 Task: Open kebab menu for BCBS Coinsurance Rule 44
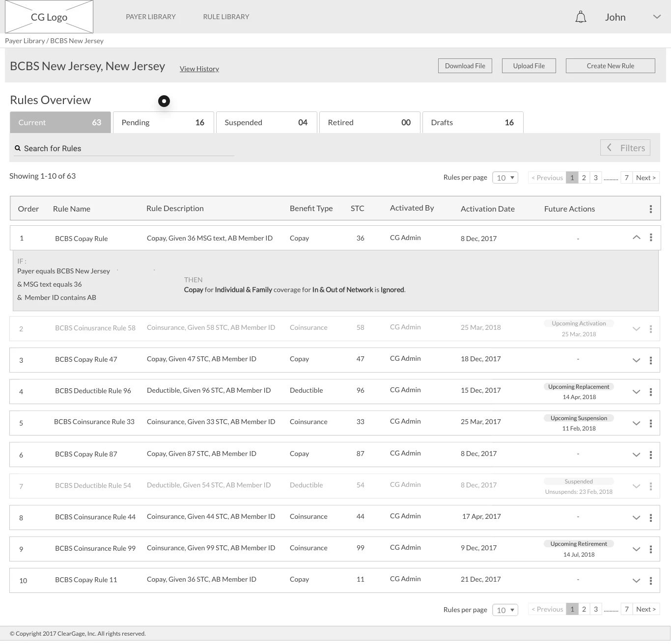[x=651, y=517]
